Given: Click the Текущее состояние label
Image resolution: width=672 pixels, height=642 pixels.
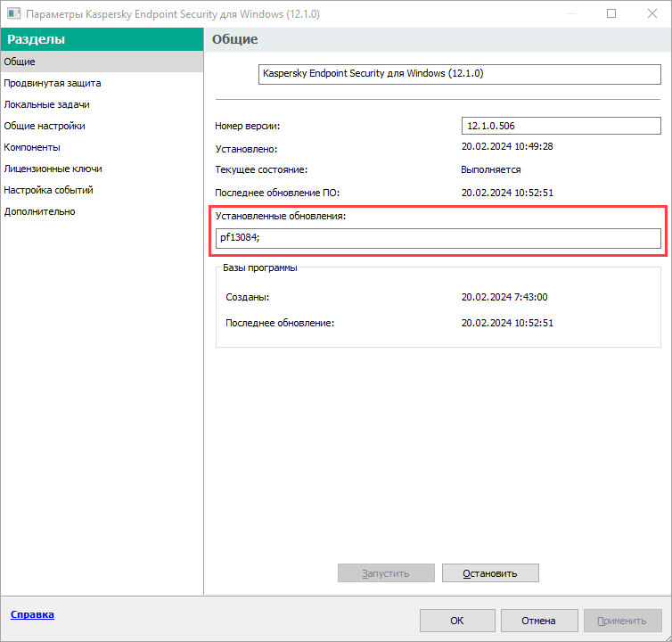Looking at the screenshot, I should pos(261,169).
